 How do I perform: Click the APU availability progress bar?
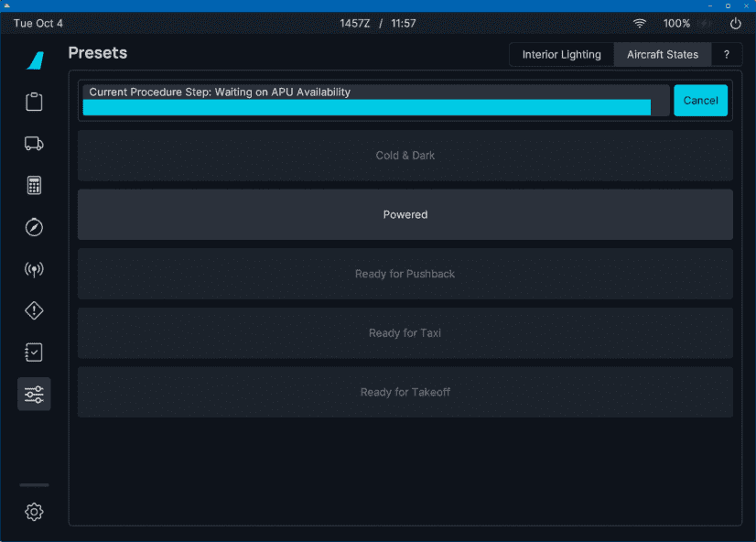coord(366,107)
